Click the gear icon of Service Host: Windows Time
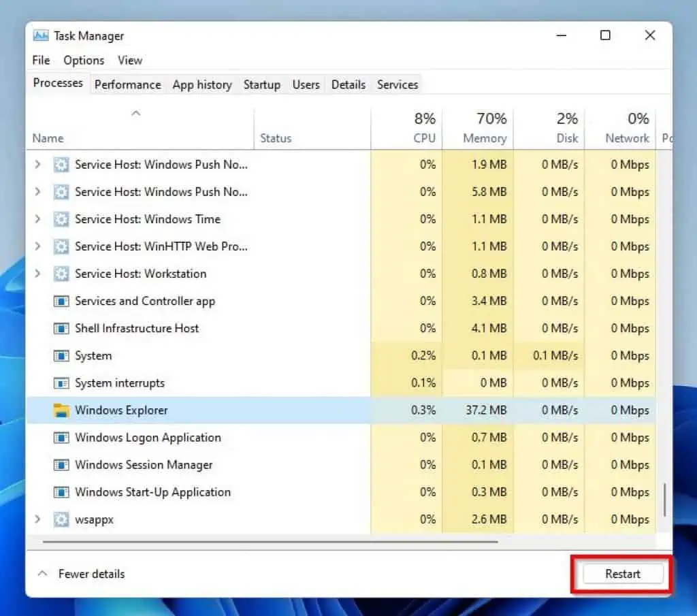 coord(61,219)
